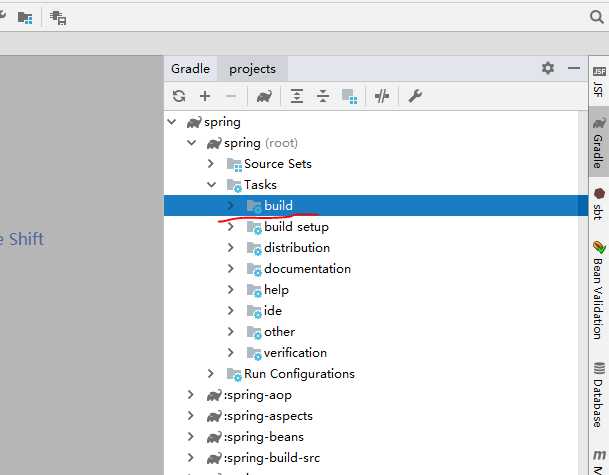
Task: Open Gradle panel gear options
Action: (548, 68)
